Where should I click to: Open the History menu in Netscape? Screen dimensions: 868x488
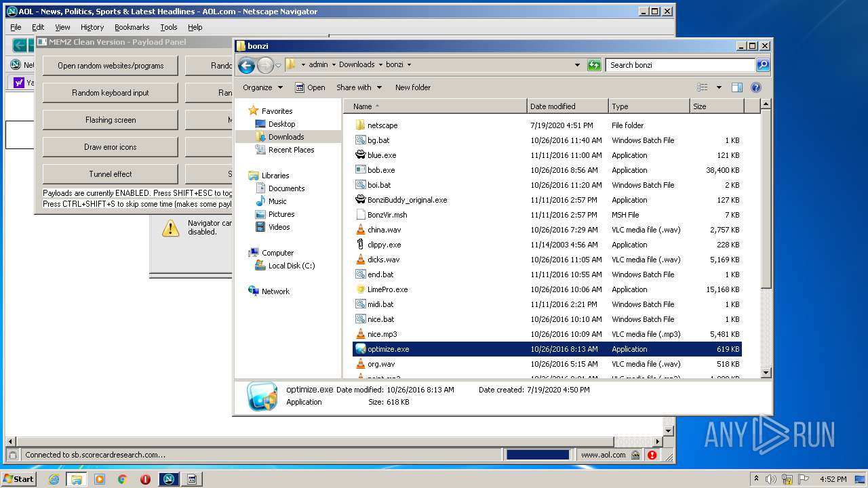92,27
